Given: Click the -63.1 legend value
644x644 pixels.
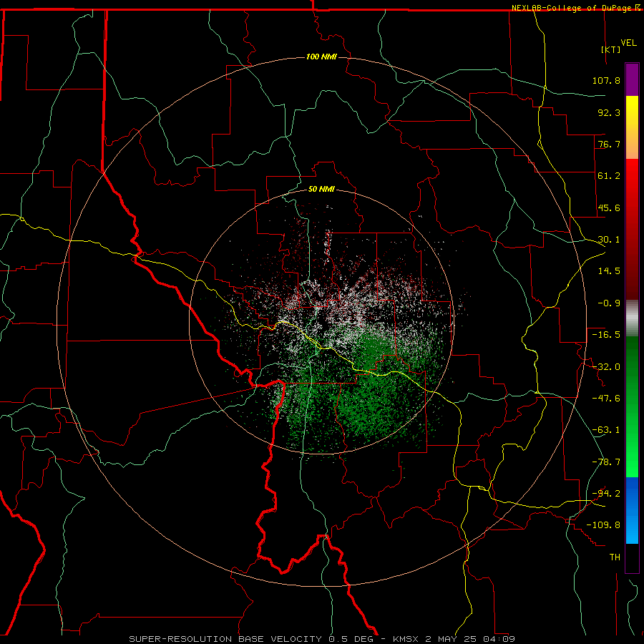Looking at the screenshot, I should 606,430.
